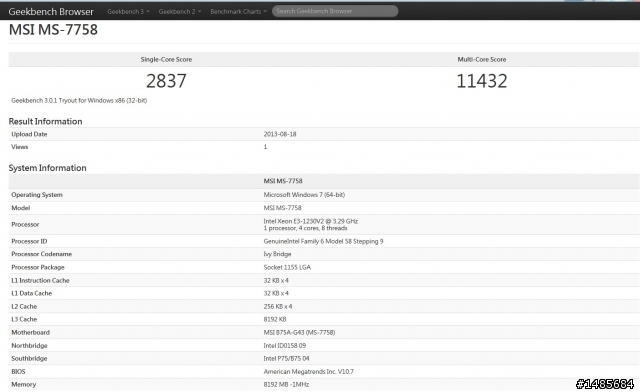The height and width of the screenshot is (392, 640).
Task: Click the Processor ID label
Action: pyautogui.click(x=29, y=241)
